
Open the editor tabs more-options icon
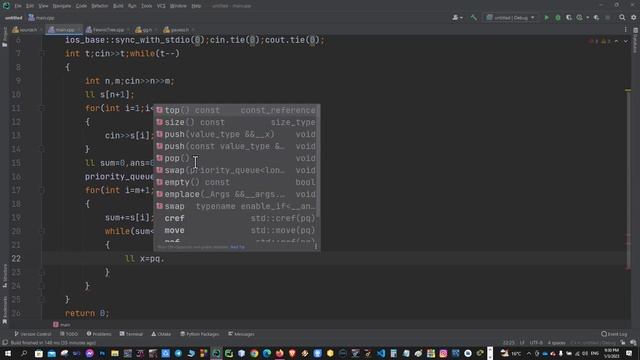[x=625, y=30]
